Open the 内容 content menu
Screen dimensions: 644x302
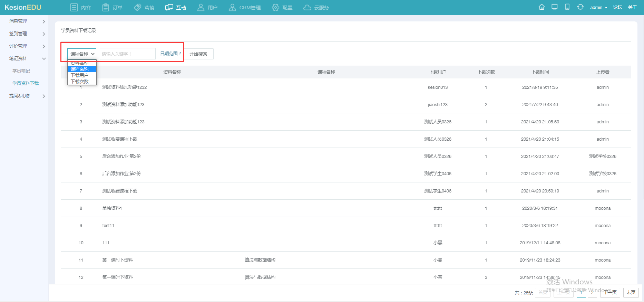tap(80, 8)
